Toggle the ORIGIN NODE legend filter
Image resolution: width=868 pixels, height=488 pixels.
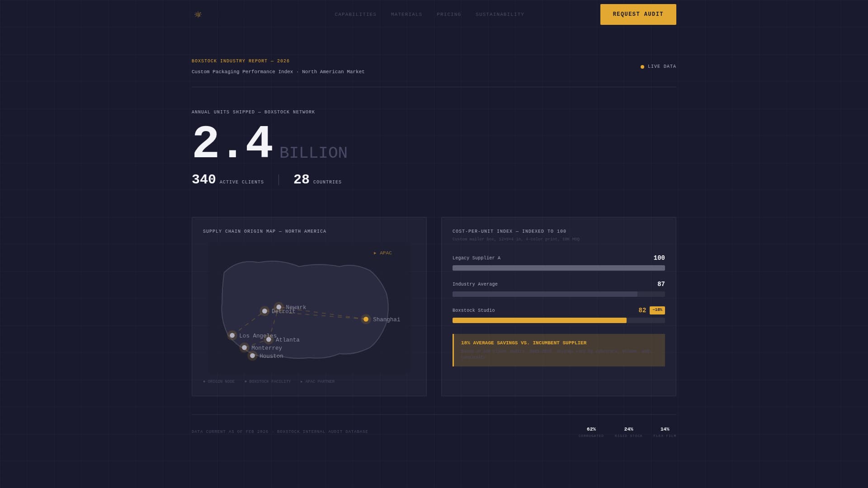pos(219,381)
